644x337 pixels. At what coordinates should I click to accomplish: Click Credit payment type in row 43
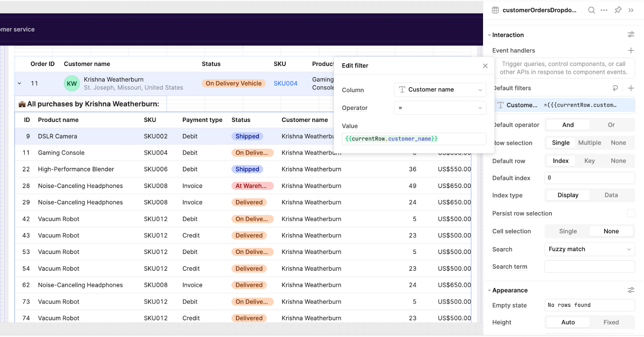point(191,236)
